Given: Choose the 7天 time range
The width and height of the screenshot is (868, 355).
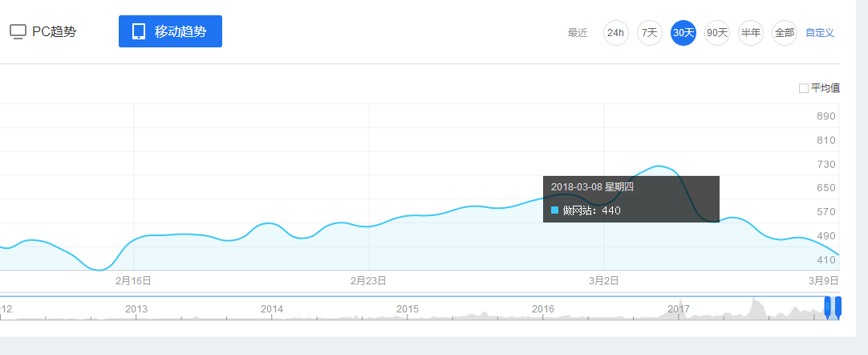Looking at the screenshot, I should [649, 33].
